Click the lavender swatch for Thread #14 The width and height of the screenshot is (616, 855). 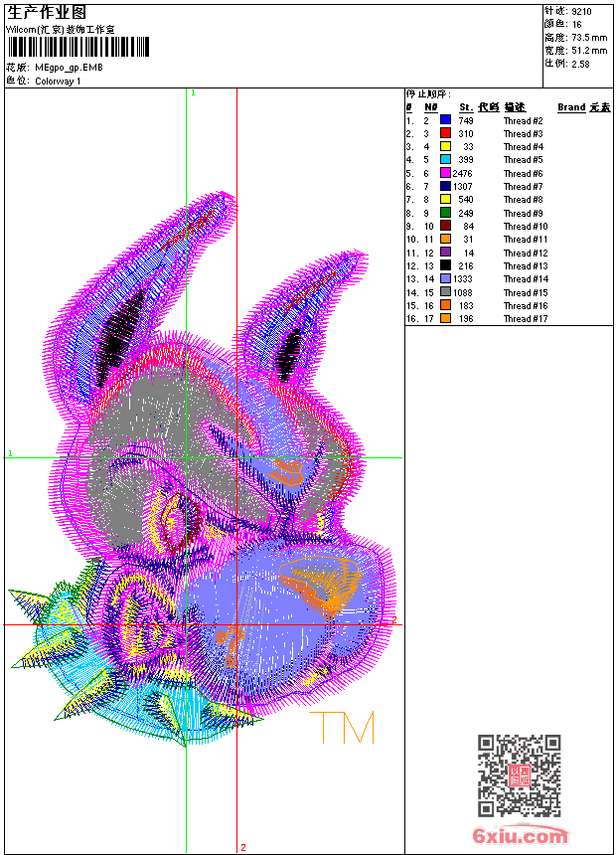pyautogui.click(x=445, y=278)
